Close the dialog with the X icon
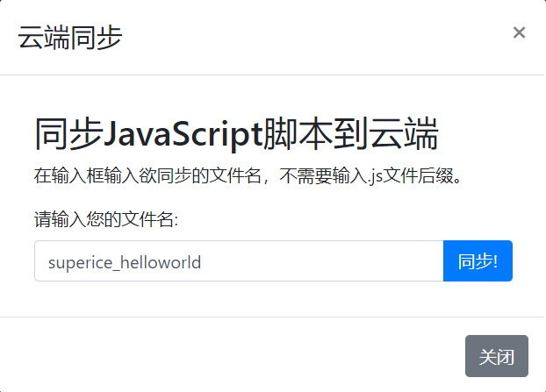The image size is (546, 392). [519, 33]
